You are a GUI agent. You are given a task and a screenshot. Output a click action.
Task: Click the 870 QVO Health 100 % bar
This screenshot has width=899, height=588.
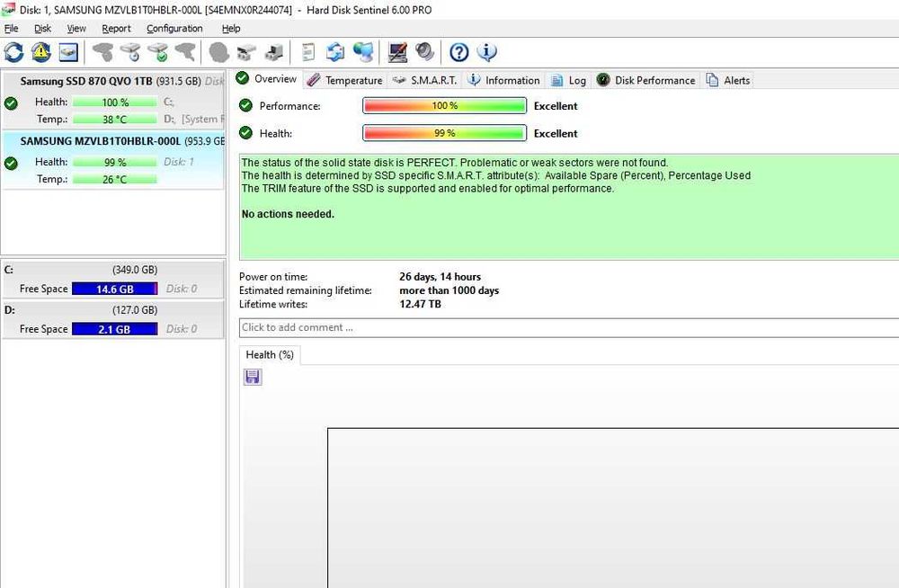click(115, 102)
